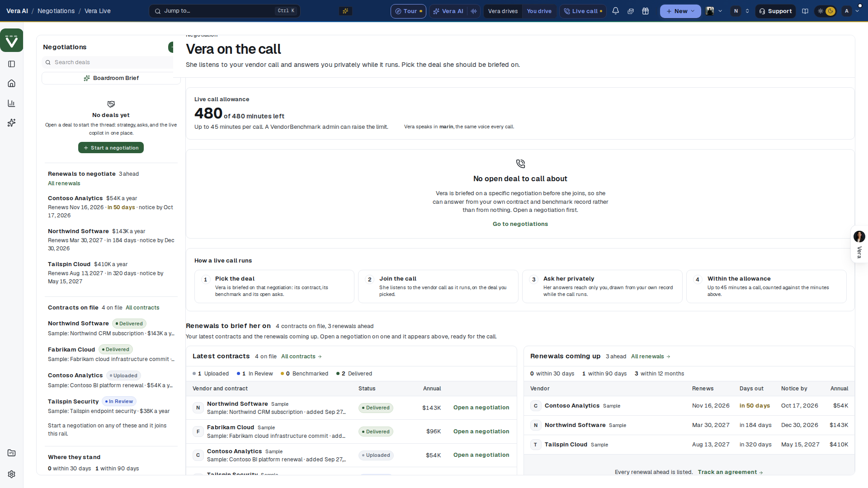The height and width of the screenshot is (488, 868).
Task: Select the You drive mode
Action: [539, 11]
